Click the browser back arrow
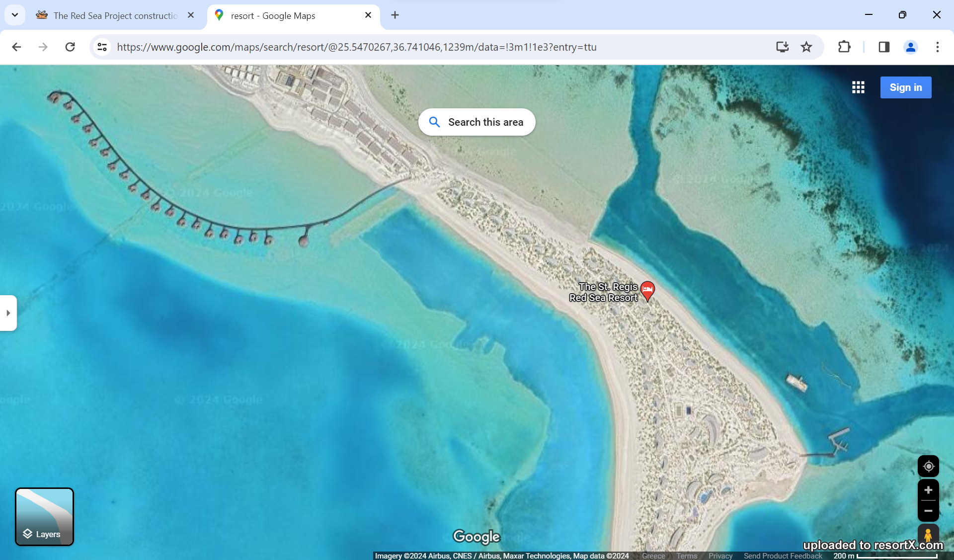 (16, 47)
